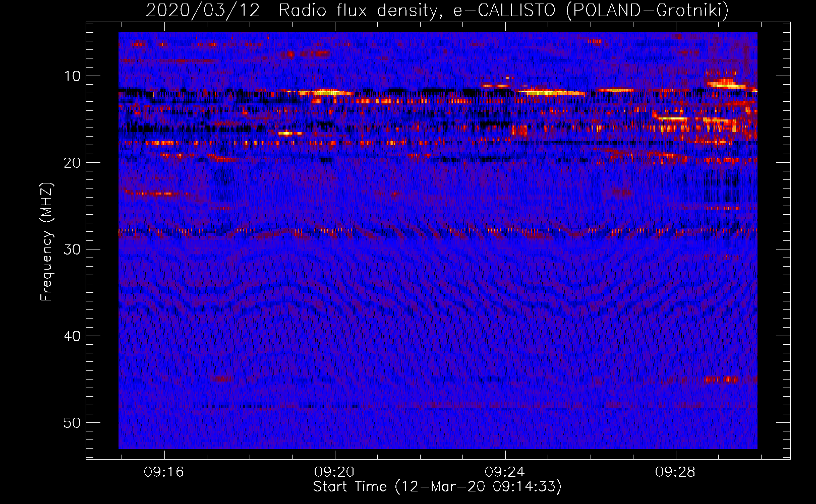Click the 'Start Time (12-Mar-20 09:14:33)' label

click(x=437, y=487)
